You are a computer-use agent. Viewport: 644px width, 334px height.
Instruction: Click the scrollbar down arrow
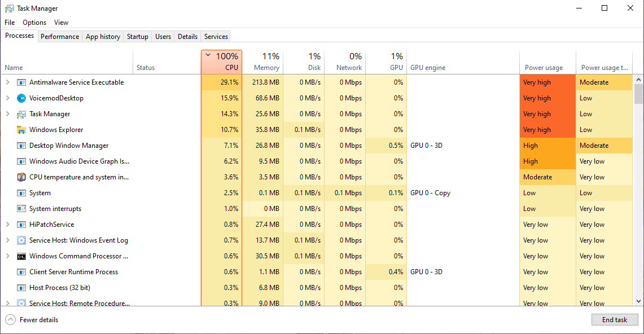pos(638,301)
